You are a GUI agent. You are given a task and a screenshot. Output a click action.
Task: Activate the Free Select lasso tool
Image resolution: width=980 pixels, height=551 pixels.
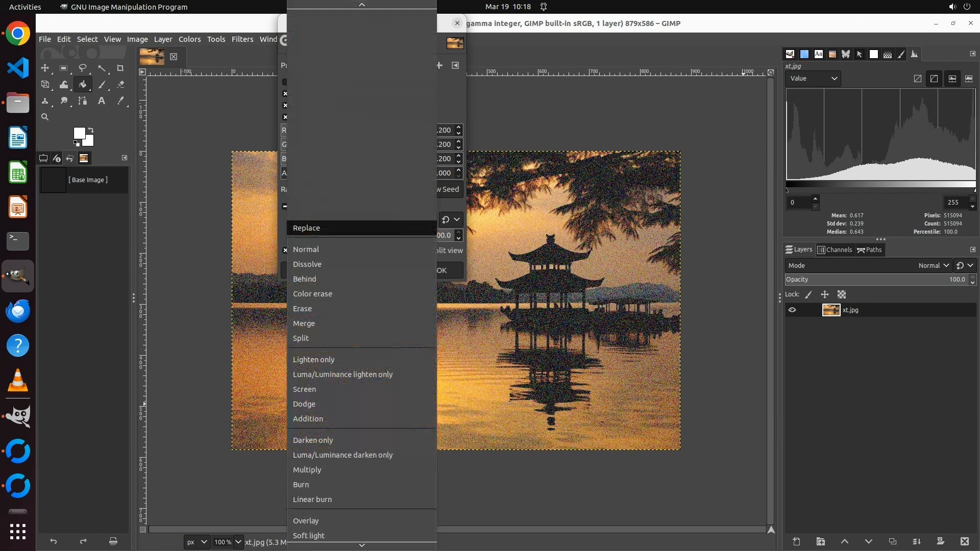(83, 68)
